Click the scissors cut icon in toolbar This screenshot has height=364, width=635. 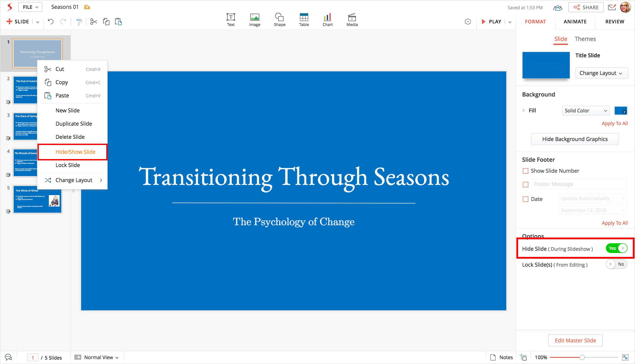[x=93, y=22]
